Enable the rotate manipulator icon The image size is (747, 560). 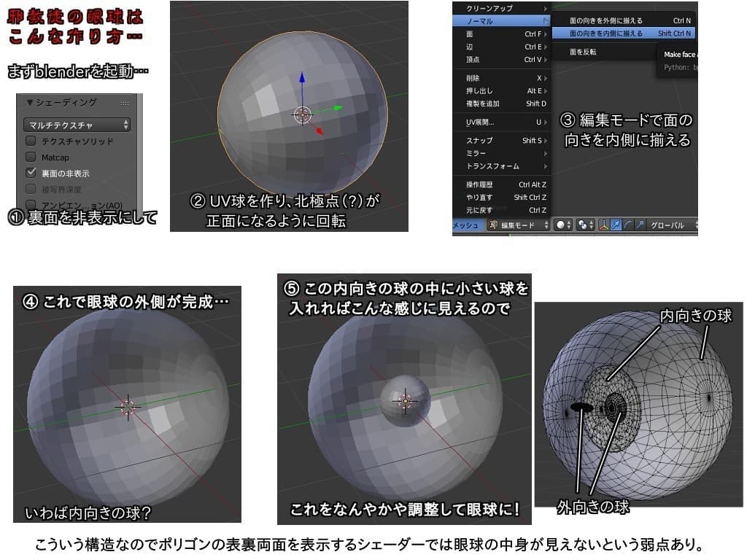point(629,224)
